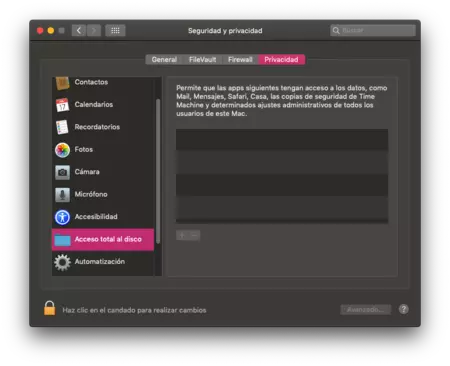Image resolution: width=450 pixels, height=366 pixels.
Task: Switch to the General tab
Action: pos(164,60)
